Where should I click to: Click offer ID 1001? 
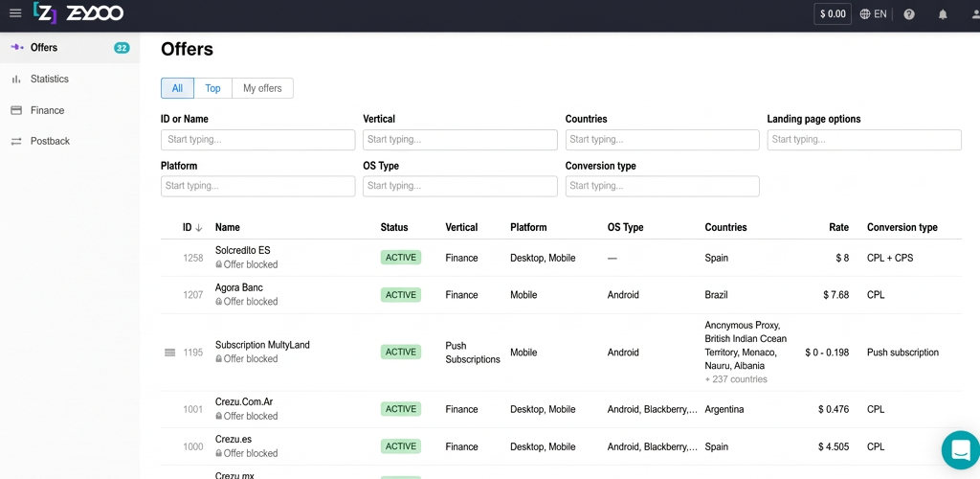(193, 410)
